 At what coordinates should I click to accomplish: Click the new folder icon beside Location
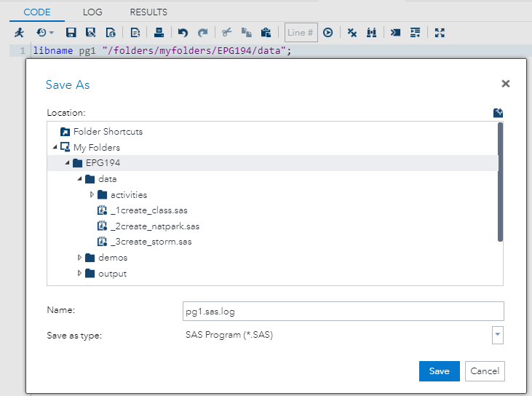[498, 113]
